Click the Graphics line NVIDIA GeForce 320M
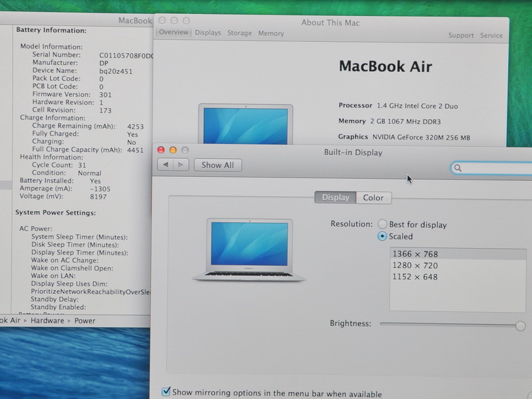532x399 pixels. coord(404,137)
